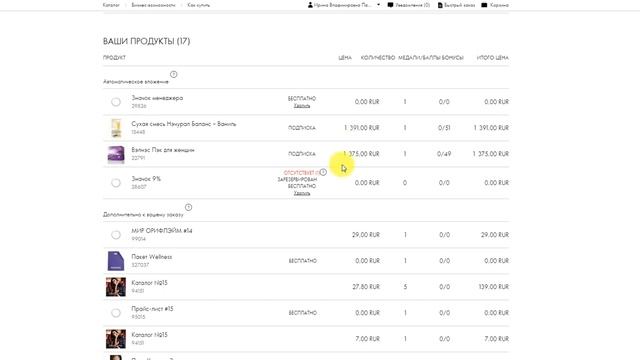Click БЕСПЛАТНО label in Пакет Wellness row
Viewport: 640px width, 360px height.
[x=302, y=261]
